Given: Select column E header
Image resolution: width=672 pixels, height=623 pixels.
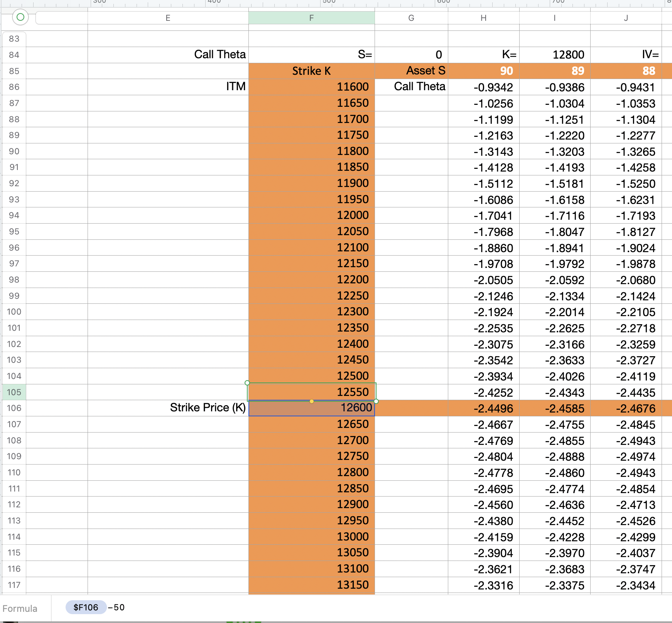Looking at the screenshot, I should [168, 18].
